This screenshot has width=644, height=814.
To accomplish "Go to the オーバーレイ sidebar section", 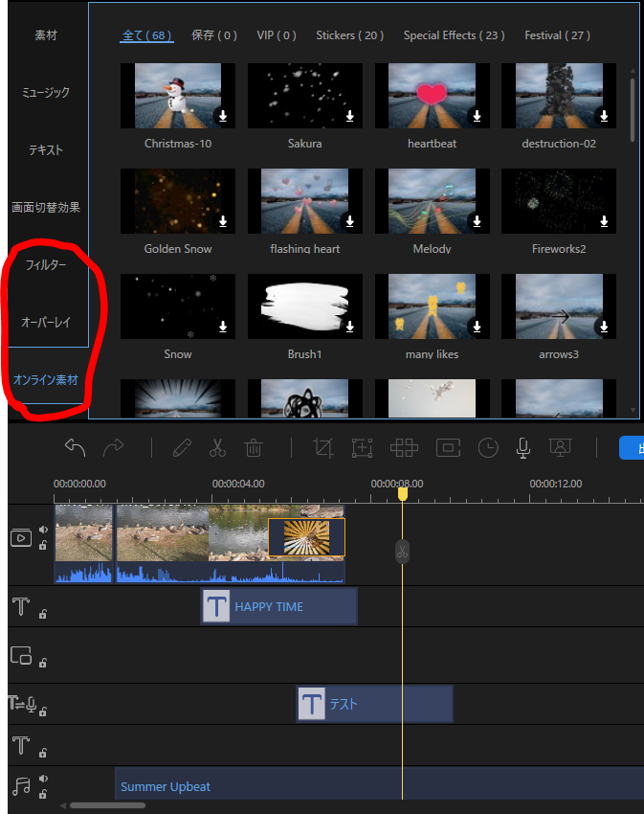I will point(46,323).
